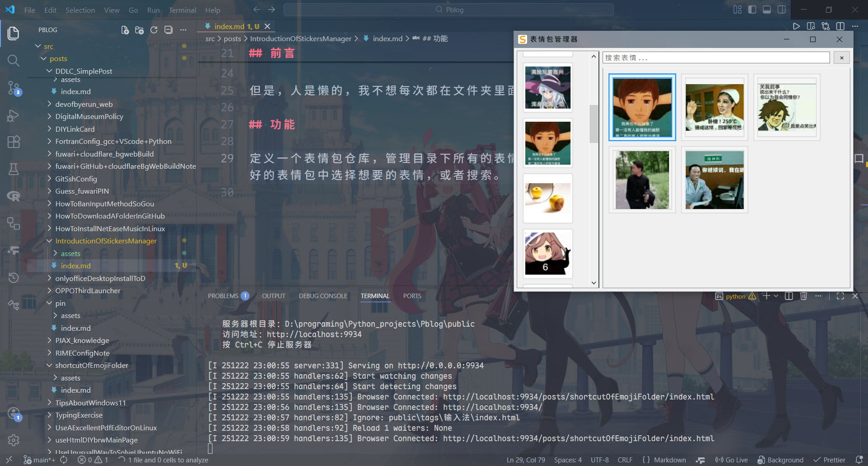Switch to the OUTPUT tab

273,295
